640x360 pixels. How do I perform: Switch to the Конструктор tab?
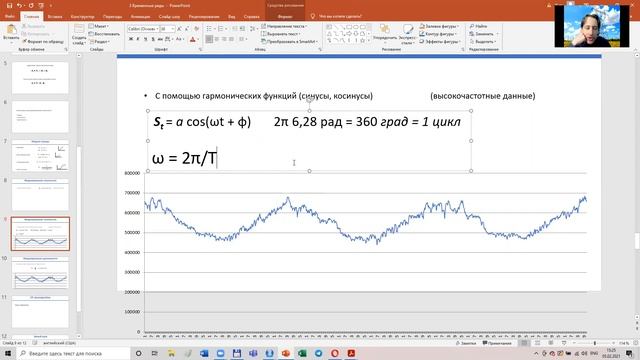tap(82, 17)
